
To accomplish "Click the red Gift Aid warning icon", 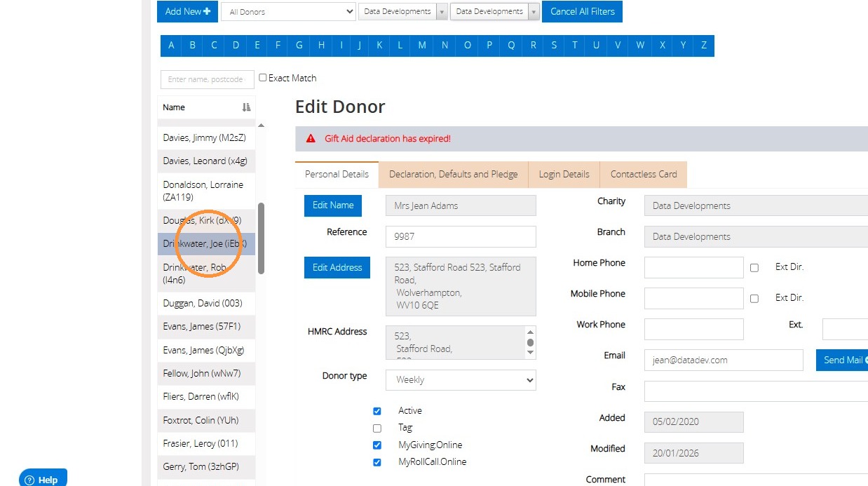I will click(311, 139).
